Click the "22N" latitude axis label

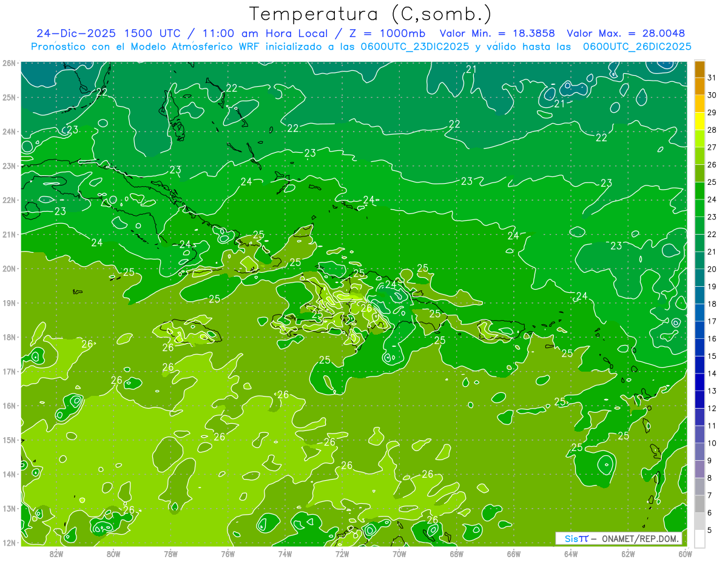pyautogui.click(x=9, y=200)
